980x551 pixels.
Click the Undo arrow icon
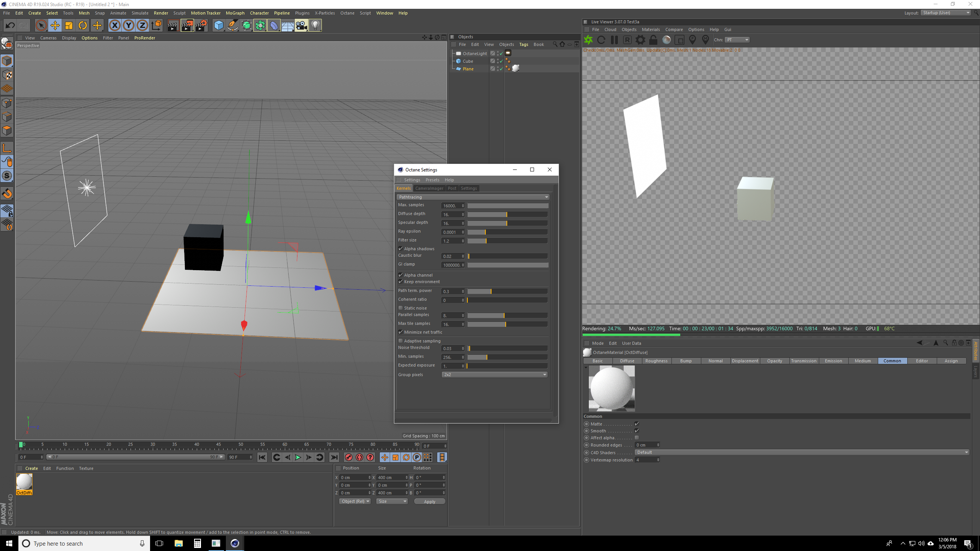(10, 26)
